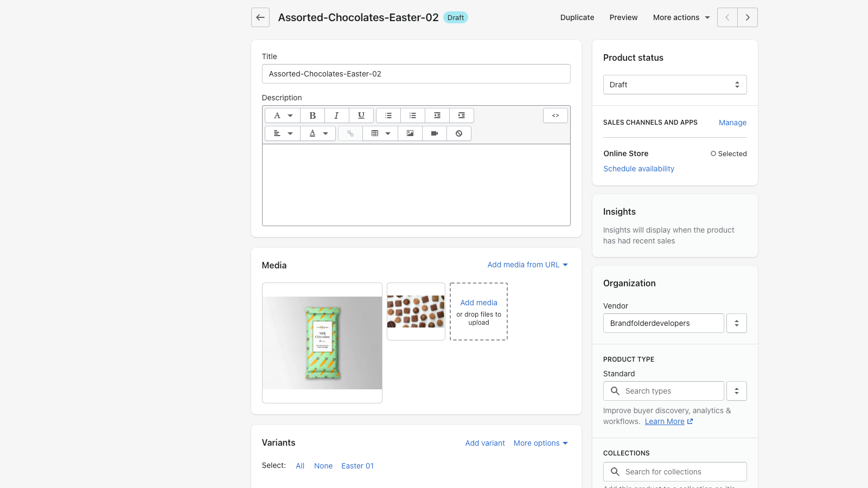Click the Online Store channel label

626,153
